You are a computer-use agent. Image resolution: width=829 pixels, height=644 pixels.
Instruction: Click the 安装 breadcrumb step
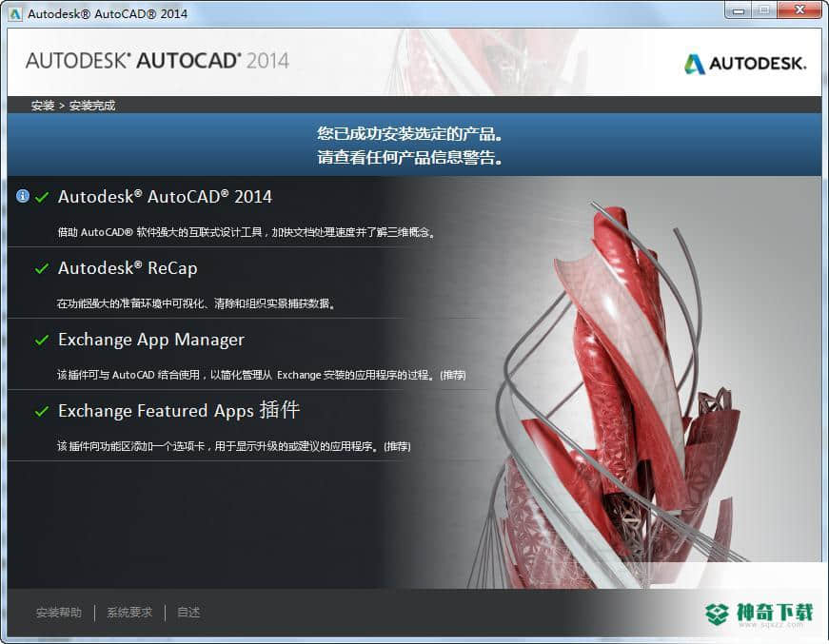point(43,106)
